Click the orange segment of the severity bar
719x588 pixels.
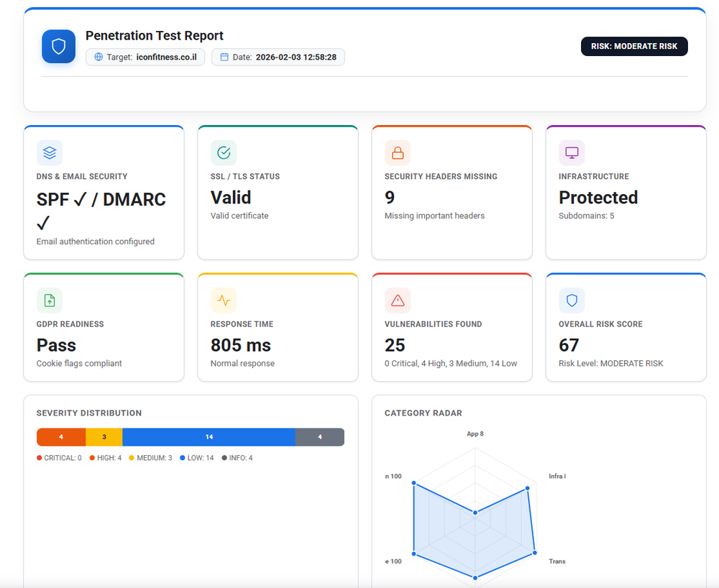click(x=60, y=436)
